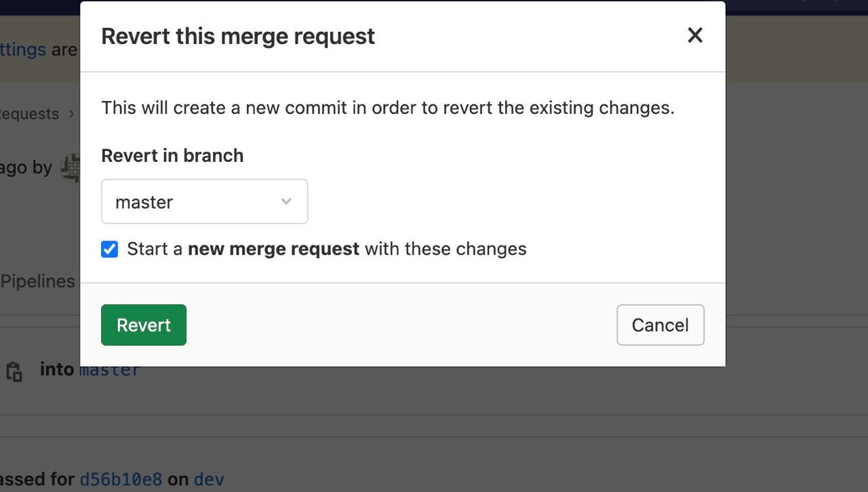This screenshot has width=868, height=492.
Task: Click the Revert in branch field label
Action: pyautogui.click(x=172, y=155)
